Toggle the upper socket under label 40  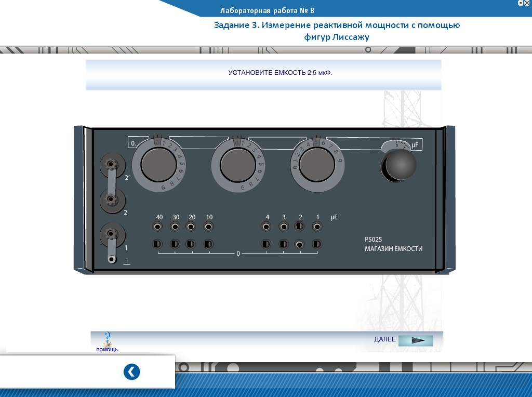[x=158, y=227]
